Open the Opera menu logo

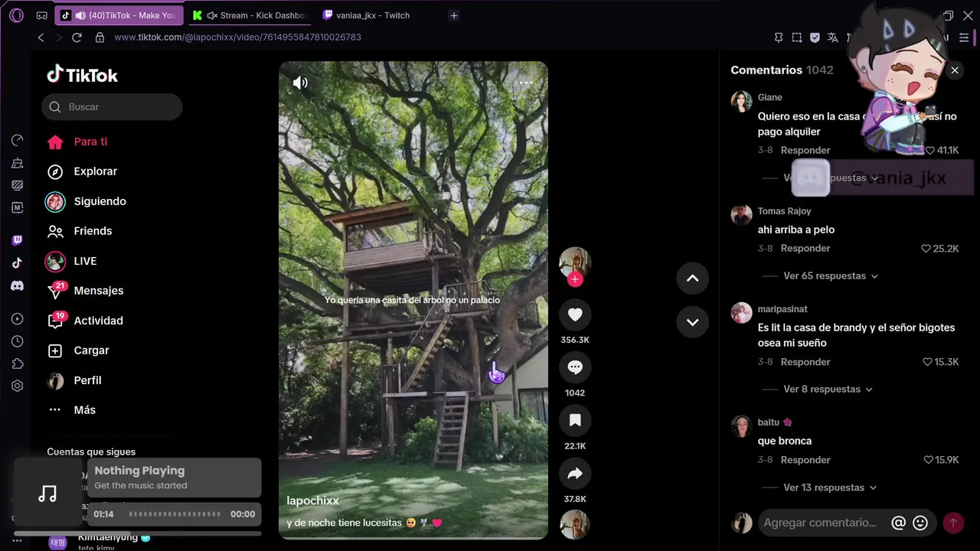coord(16,15)
